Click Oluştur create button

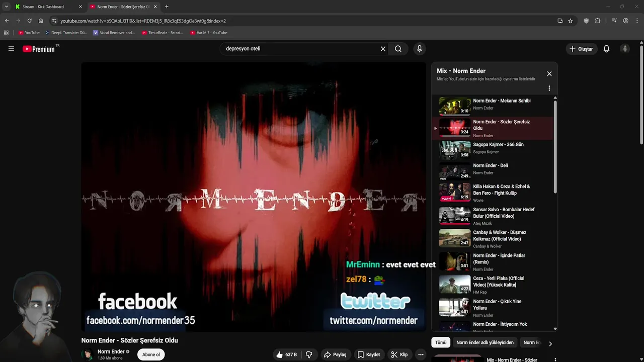(x=581, y=49)
